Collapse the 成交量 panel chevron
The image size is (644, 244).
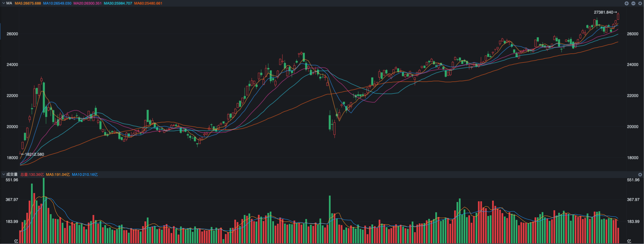[4, 174]
